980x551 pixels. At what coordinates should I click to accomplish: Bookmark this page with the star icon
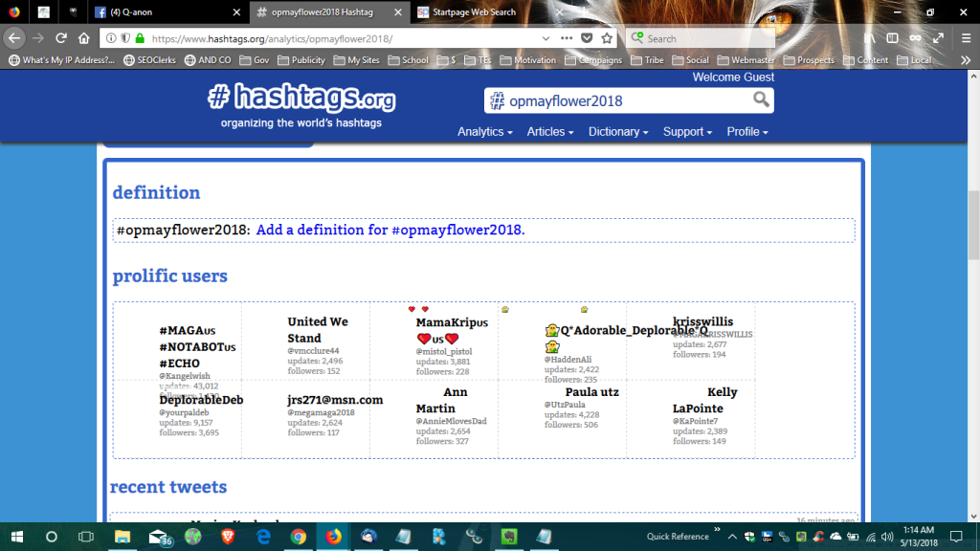[x=607, y=38]
